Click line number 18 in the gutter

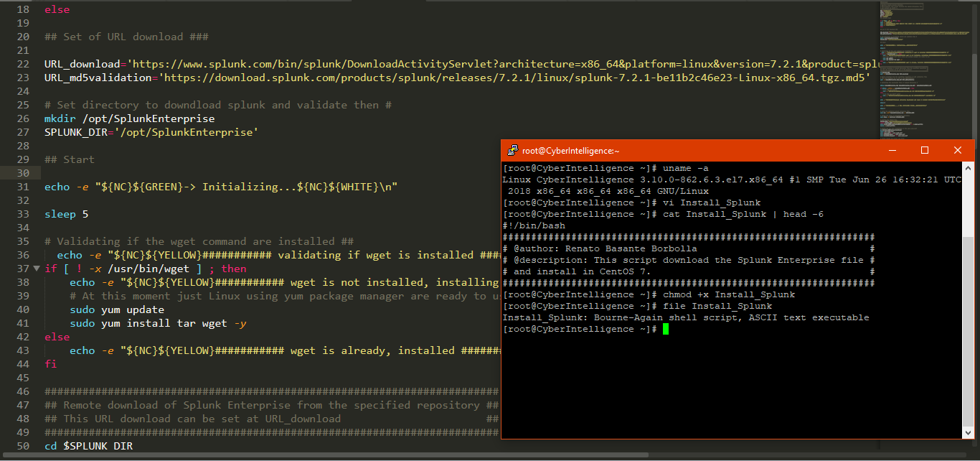pyautogui.click(x=23, y=10)
